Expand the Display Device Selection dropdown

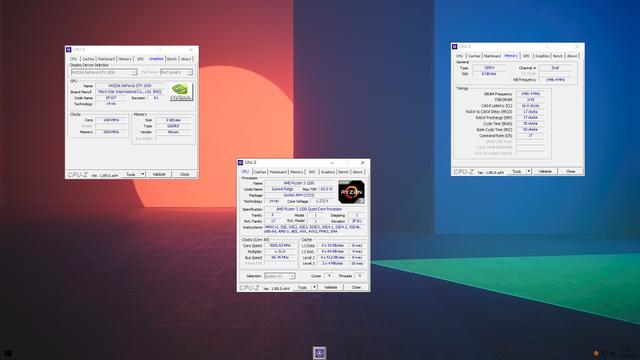click(x=104, y=72)
